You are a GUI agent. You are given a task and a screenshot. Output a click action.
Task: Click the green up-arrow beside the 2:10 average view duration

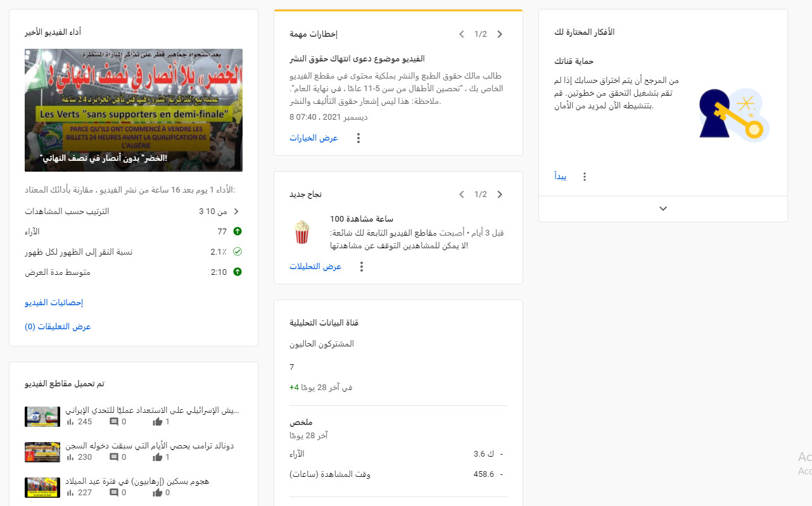click(x=237, y=272)
